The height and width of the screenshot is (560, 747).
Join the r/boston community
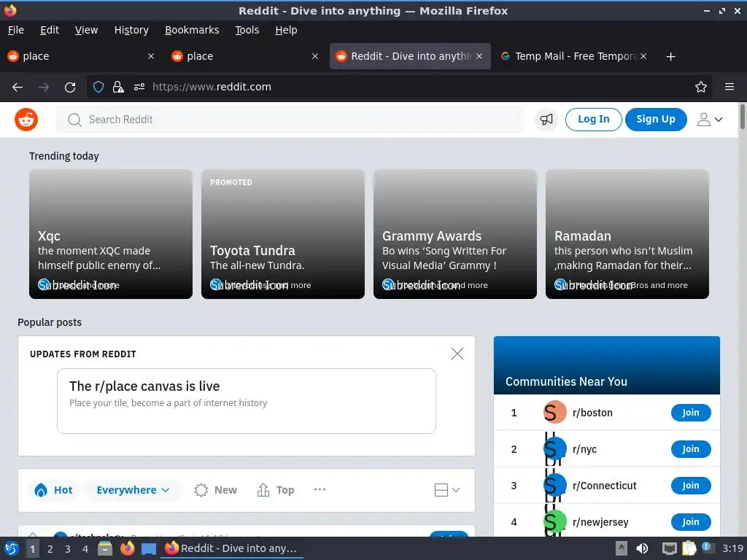(x=691, y=413)
